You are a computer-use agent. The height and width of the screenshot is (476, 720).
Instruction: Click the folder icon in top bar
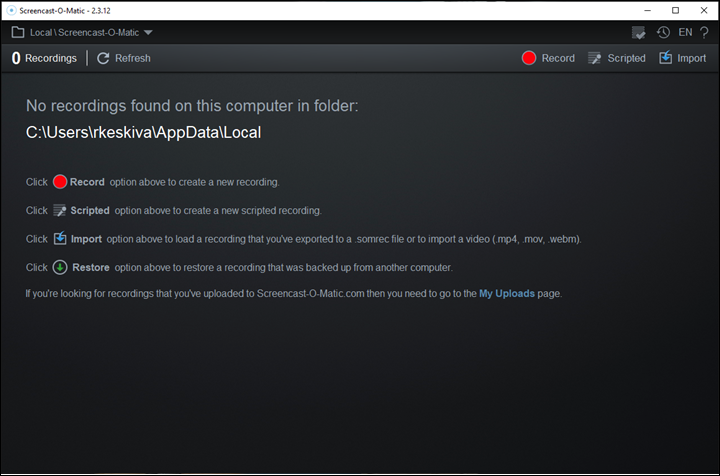[x=18, y=32]
